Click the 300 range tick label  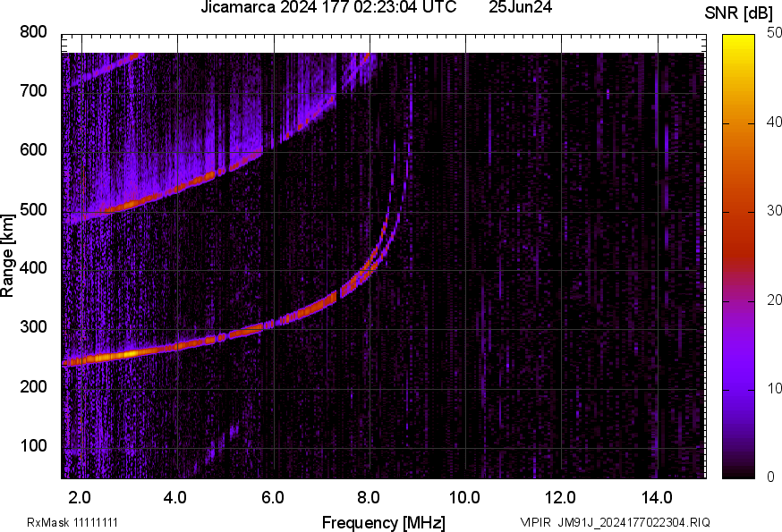[35, 327]
